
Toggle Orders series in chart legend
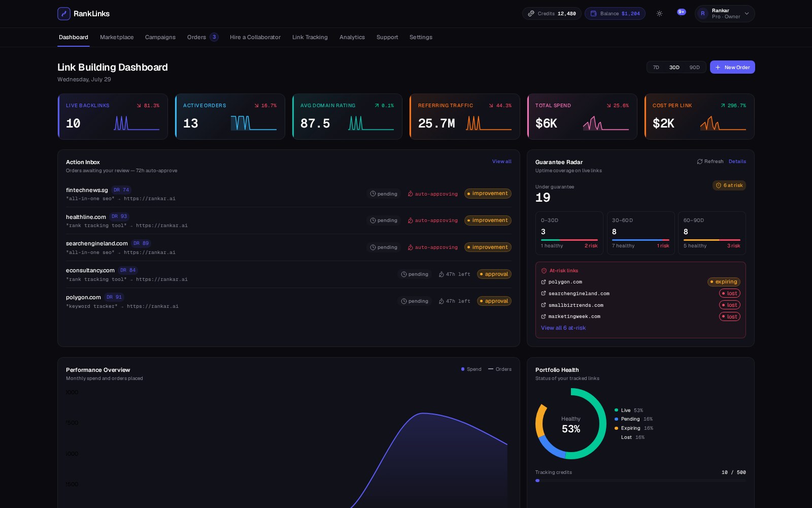(500, 369)
